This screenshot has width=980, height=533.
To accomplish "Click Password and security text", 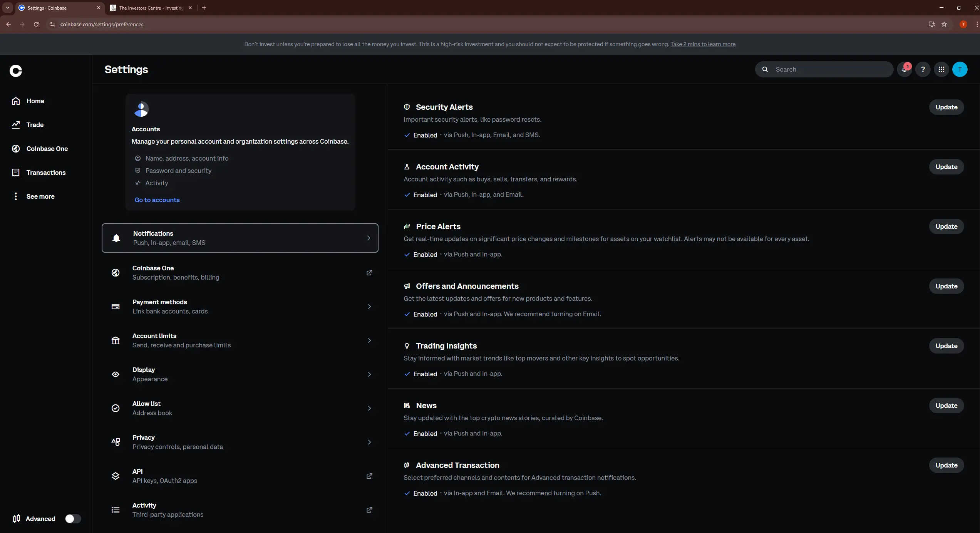I will click(x=178, y=171).
